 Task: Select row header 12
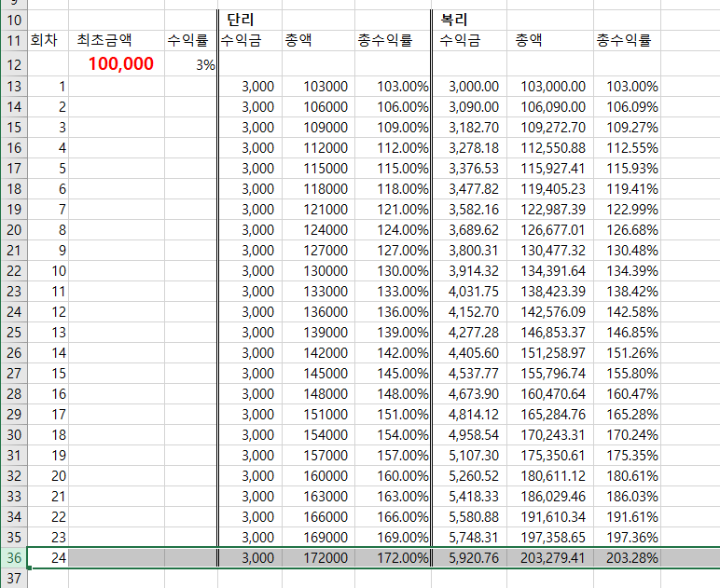click(x=14, y=63)
